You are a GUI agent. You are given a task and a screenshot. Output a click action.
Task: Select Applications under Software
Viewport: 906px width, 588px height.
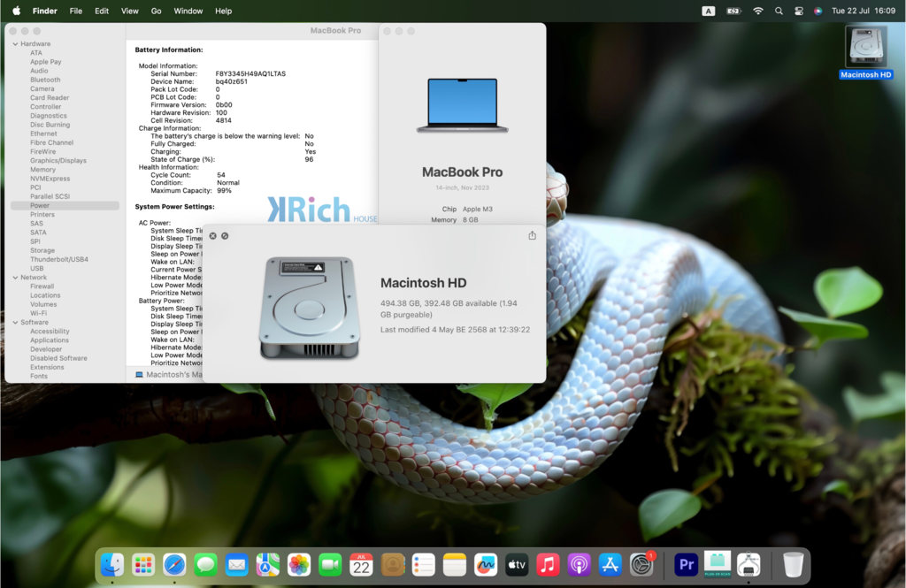(x=50, y=340)
